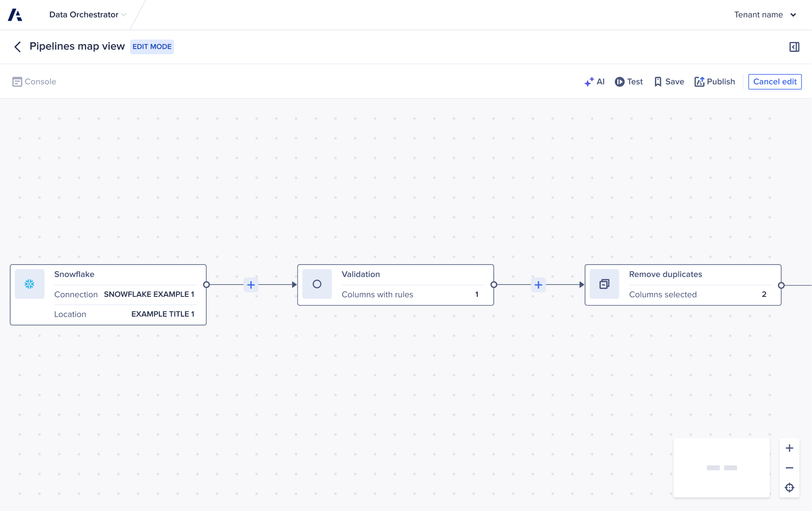Screen dimensions: 812x511
Task: Click the Validation node circle icon
Action: pyautogui.click(x=317, y=284)
